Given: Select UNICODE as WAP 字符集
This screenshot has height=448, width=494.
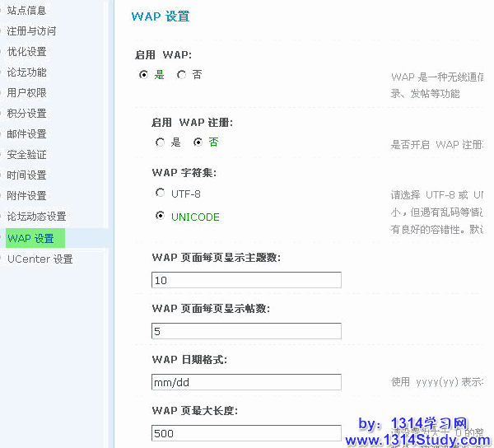Looking at the screenshot, I should [160, 217].
